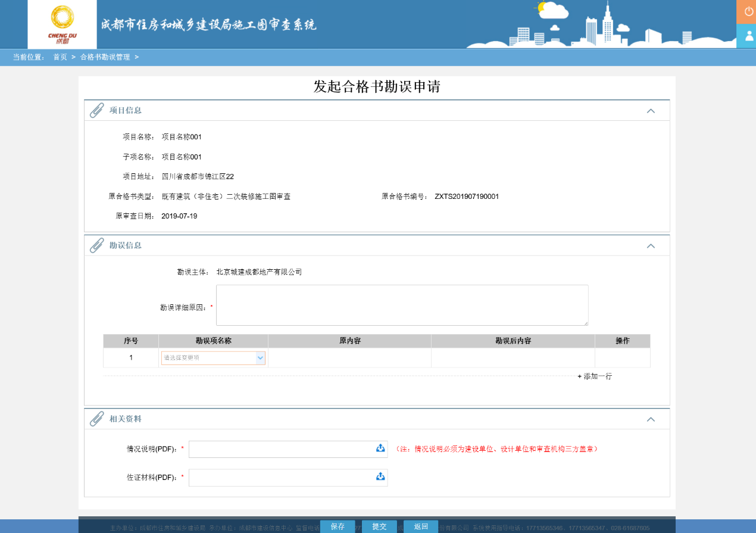
Task: Click the upload icon for 情况说明(PDF)
Action: pos(380,448)
